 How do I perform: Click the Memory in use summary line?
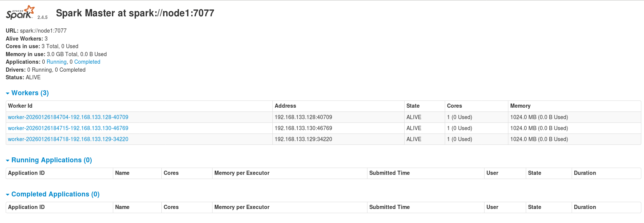coord(56,54)
